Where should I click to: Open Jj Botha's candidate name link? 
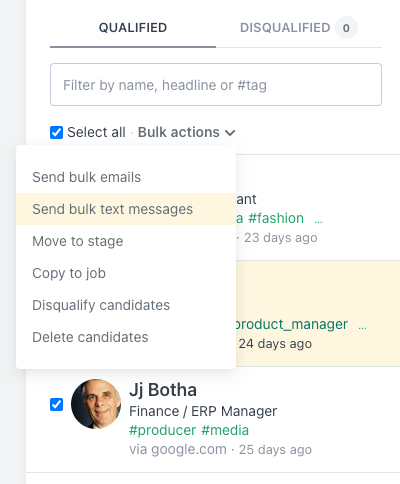click(x=163, y=390)
